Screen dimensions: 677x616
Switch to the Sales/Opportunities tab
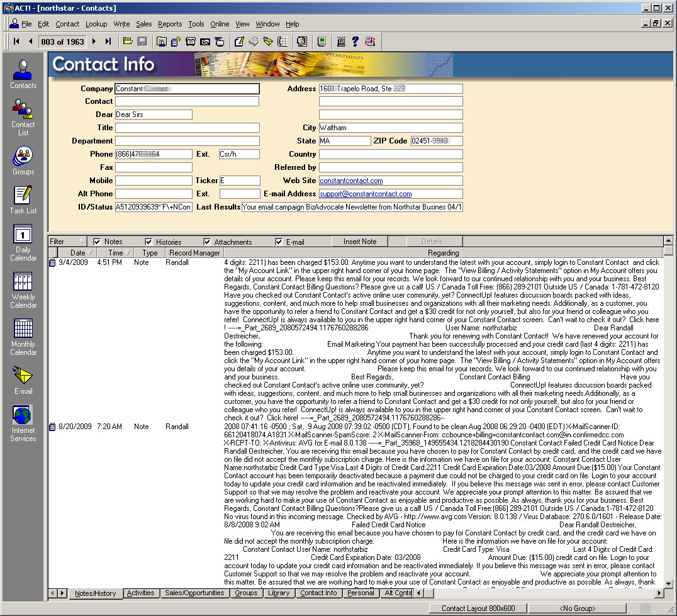tap(194, 593)
